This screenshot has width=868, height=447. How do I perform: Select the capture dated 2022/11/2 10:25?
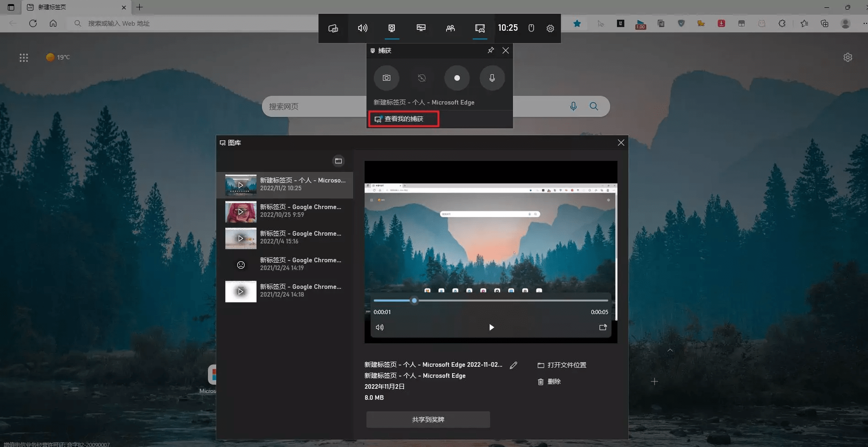tap(284, 185)
